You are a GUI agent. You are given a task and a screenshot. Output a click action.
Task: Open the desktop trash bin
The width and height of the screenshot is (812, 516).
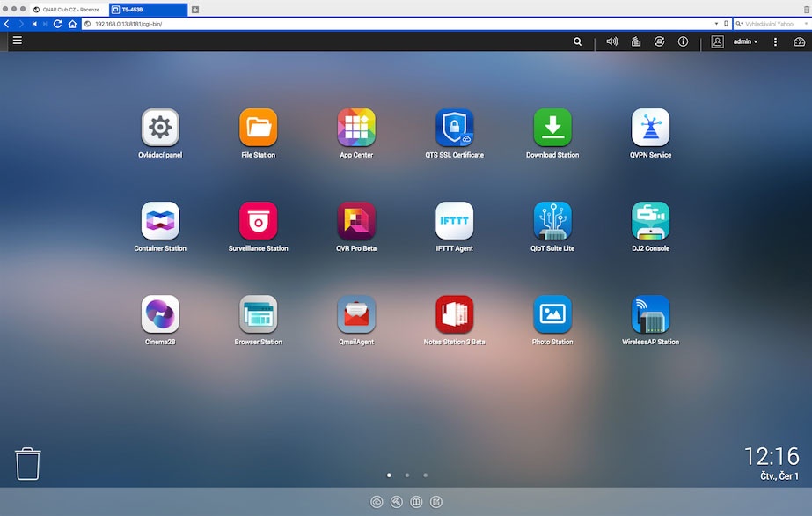pyautogui.click(x=27, y=464)
